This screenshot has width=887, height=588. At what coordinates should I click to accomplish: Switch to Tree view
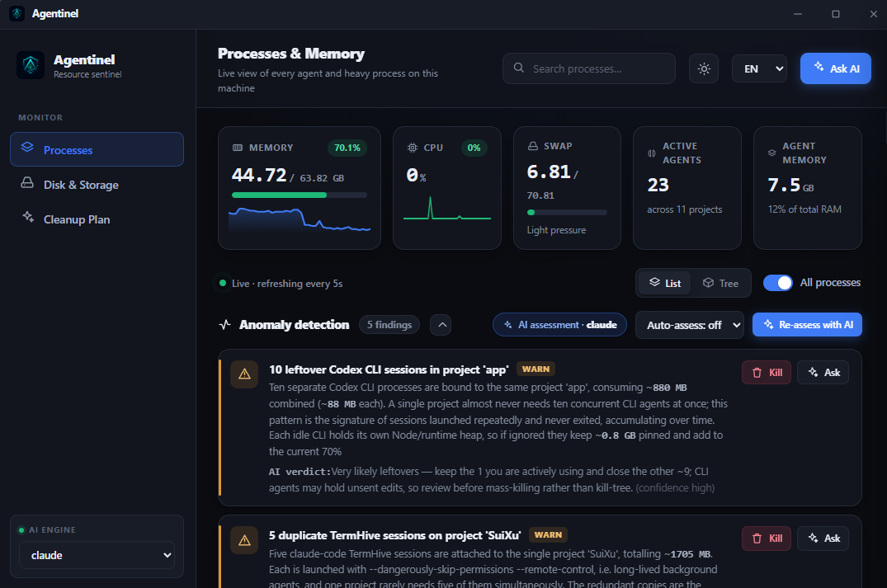(x=720, y=283)
